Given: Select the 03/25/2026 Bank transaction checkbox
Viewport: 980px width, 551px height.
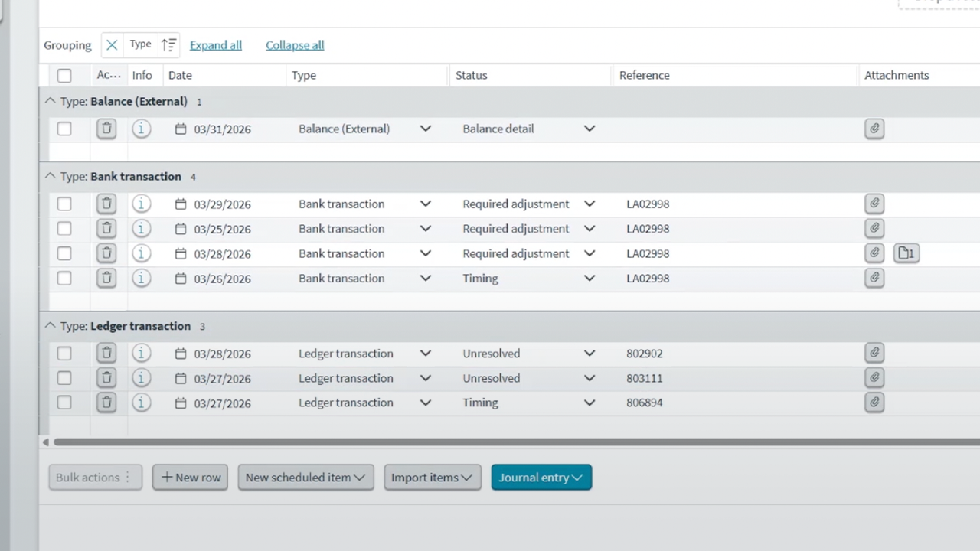Looking at the screenshot, I should coord(64,228).
